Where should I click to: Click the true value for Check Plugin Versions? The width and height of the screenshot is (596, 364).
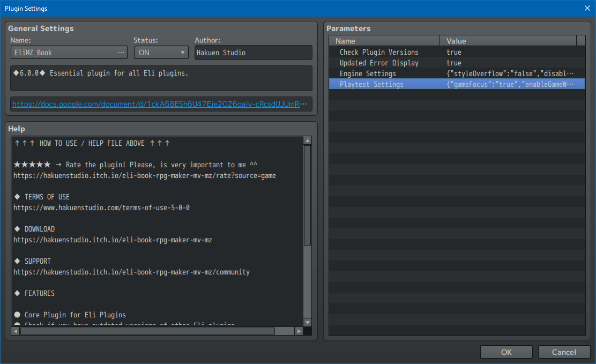pyautogui.click(x=454, y=52)
